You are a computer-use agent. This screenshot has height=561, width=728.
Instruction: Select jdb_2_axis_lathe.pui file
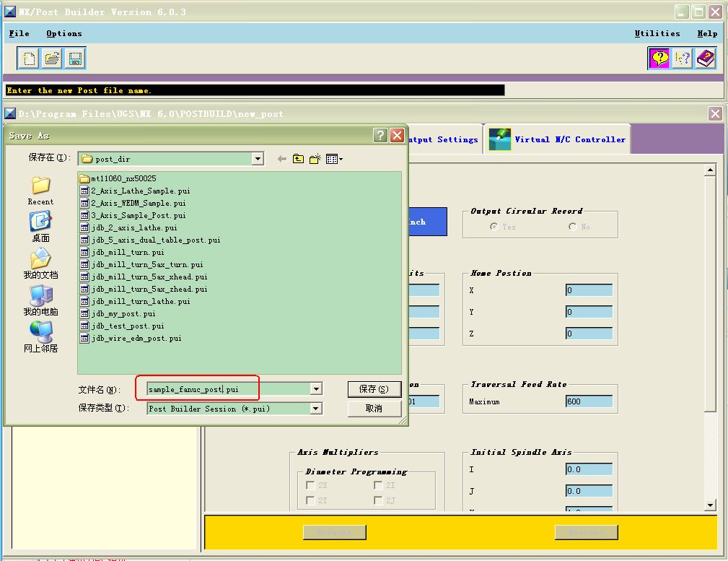(x=128, y=227)
